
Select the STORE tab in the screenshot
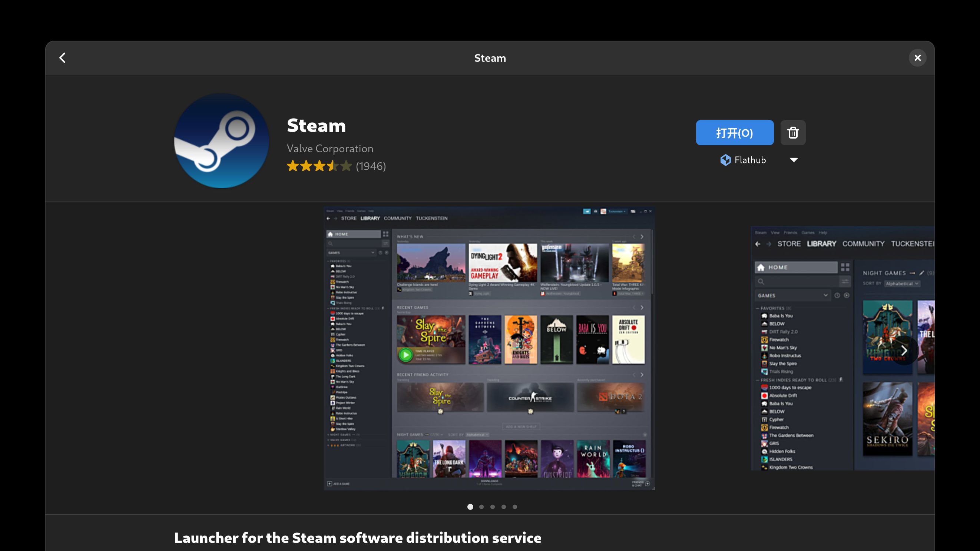tap(349, 218)
